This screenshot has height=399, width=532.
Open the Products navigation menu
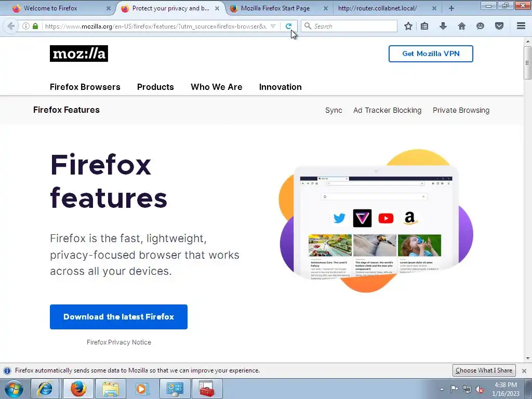(x=155, y=87)
